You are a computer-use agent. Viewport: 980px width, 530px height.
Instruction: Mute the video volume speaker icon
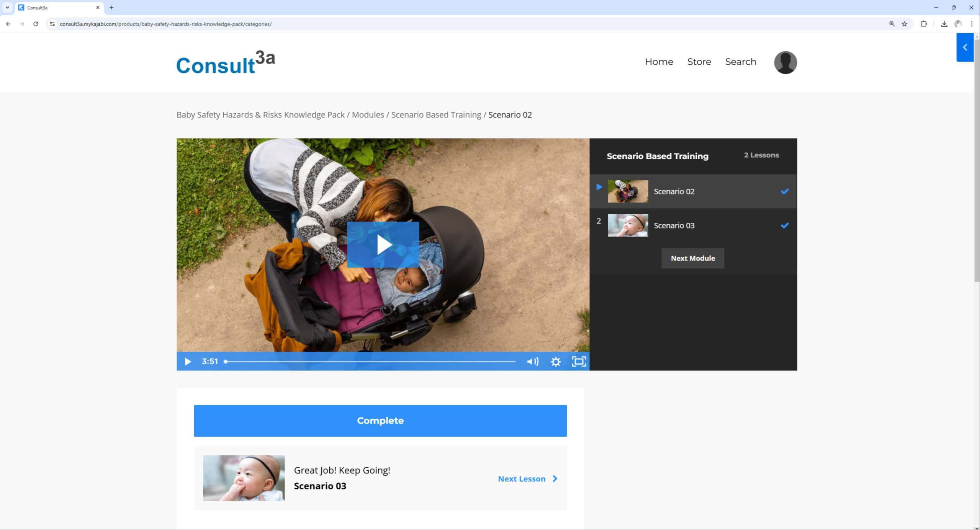tap(532, 361)
